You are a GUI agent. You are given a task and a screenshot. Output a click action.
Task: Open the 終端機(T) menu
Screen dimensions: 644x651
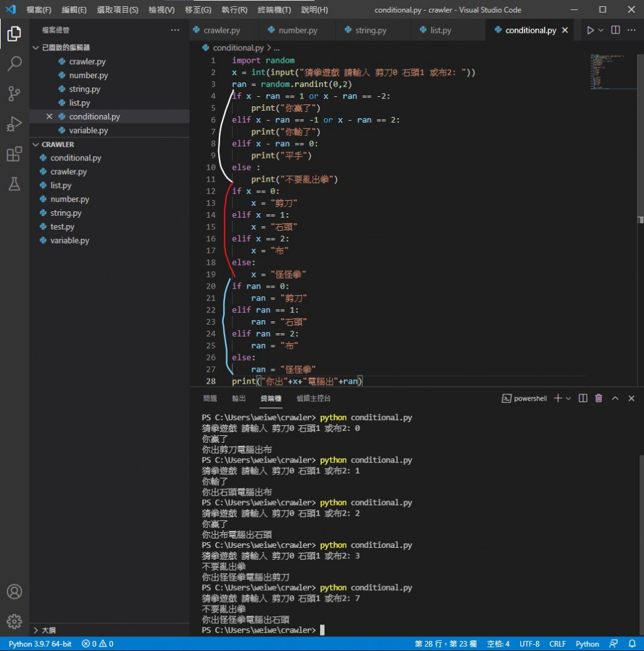274,9
